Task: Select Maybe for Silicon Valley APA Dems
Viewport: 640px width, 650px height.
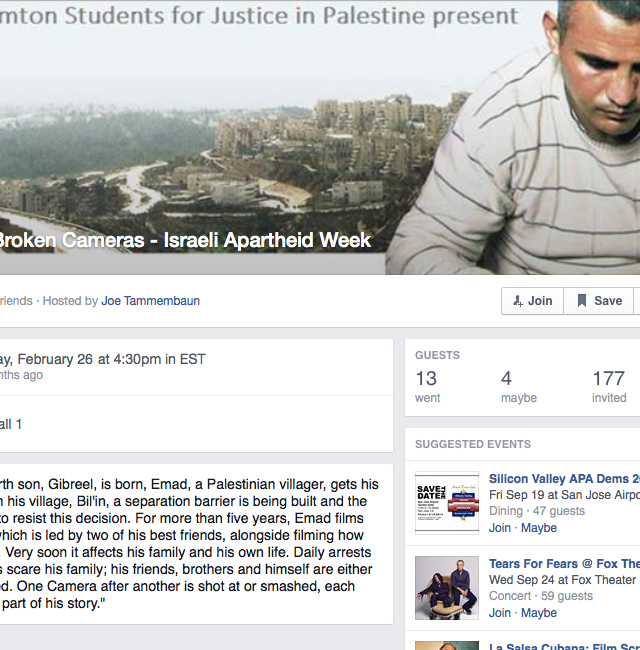Action: tap(538, 528)
